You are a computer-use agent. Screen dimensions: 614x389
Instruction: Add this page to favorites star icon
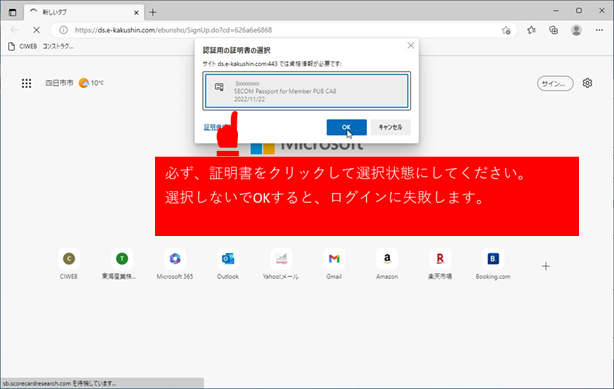pyautogui.click(x=506, y=30)
